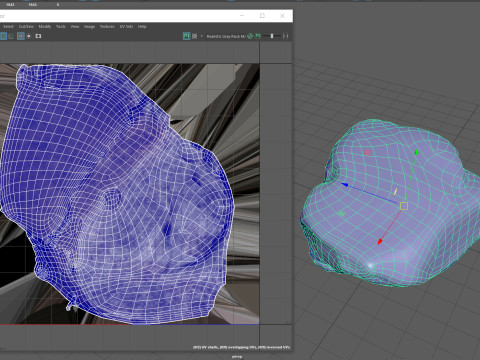This screenshot has height=360, width=480.
Task: Toggle the highlighted texture image display icon
Action: [x=187, y=36]
